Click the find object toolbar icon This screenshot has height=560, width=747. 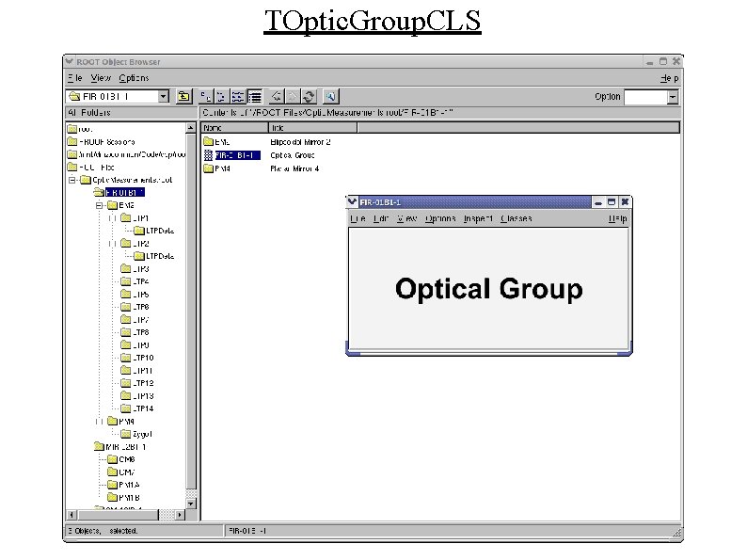click(330, 97)
